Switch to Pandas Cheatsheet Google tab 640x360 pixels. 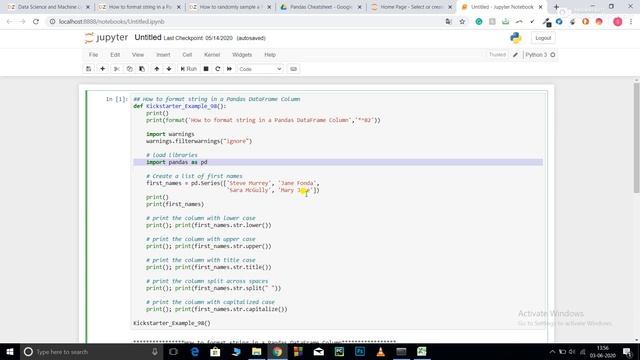pos(321,7)
